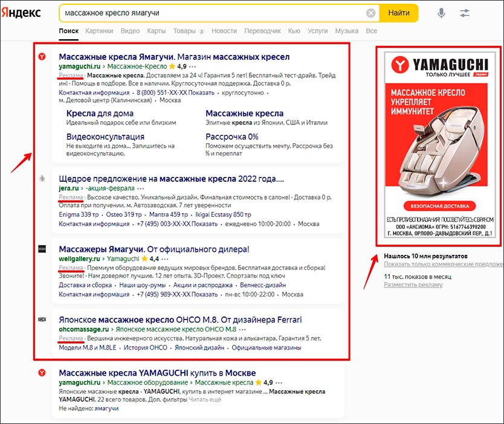
Task: Open Ikigai Ecstasy 850 тр link
Action: click(x=223, y=214)
